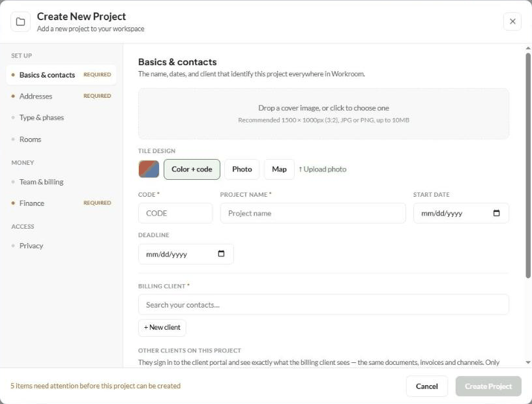The height and width of the screenshot is (404, 532).
Task: Click the billing client search field
Action: (323, 304)
